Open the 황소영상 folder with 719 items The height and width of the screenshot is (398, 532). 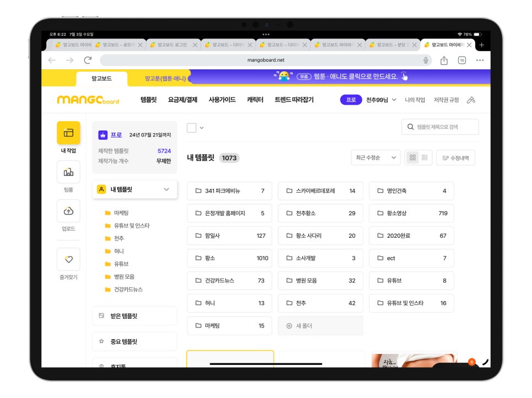click(411, 213)
